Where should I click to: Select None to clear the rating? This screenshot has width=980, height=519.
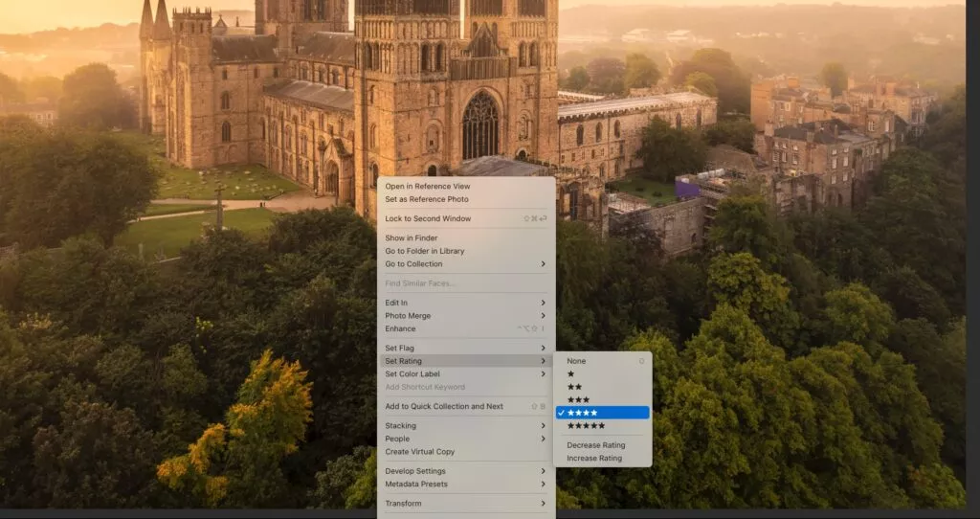point(576,361)
